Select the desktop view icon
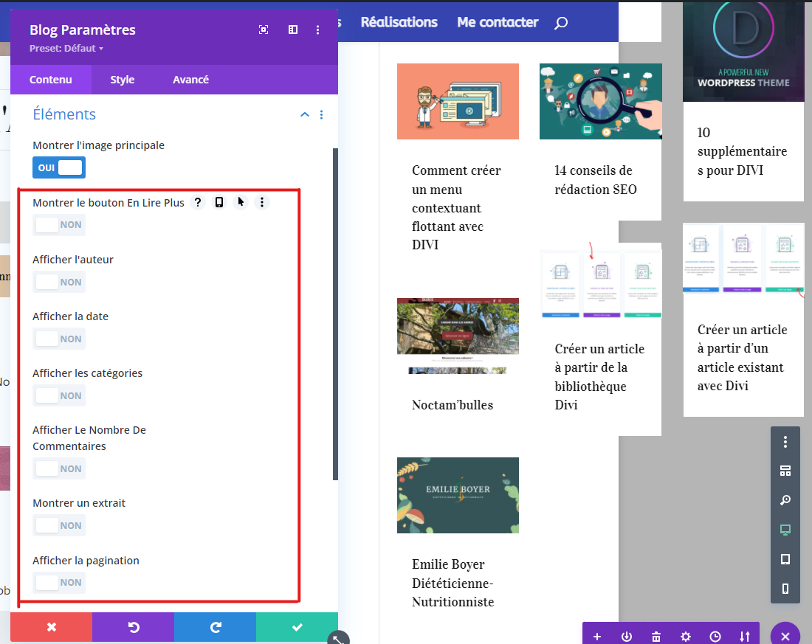 (785, 530)
